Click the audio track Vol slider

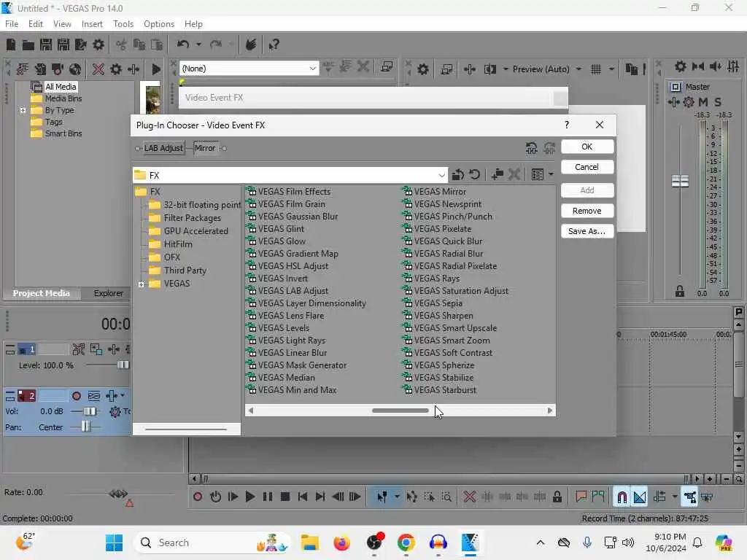88,411
